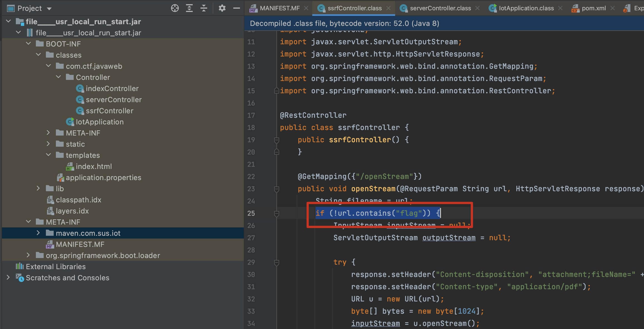Select application.properties file in tree
The width and height of the screenshot is (644, 329).
103,178
